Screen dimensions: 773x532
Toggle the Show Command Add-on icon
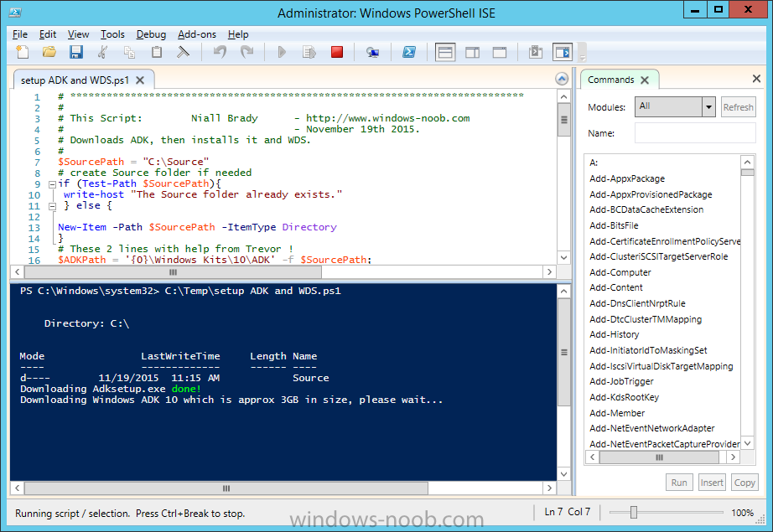[562, 52]
